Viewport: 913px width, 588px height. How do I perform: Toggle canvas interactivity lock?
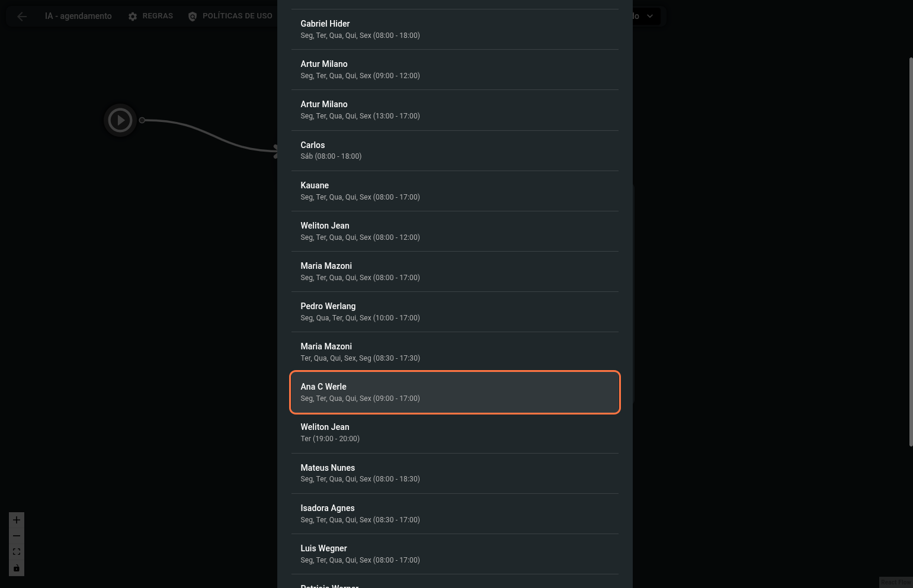[17, 568]
